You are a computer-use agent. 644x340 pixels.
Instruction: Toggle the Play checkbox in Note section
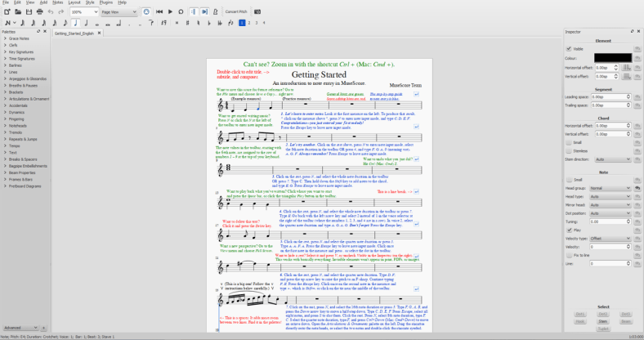tap(570, 230)
